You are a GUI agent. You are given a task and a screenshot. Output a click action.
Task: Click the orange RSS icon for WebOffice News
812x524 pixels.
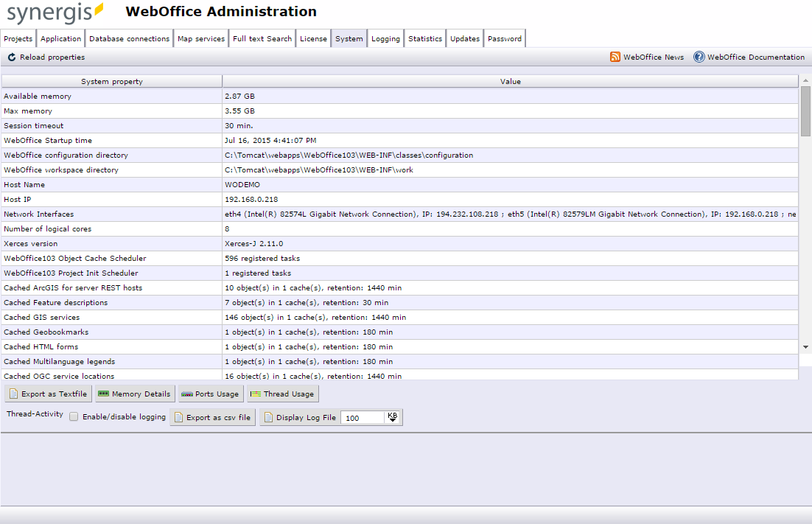click(x=614, y=57)
